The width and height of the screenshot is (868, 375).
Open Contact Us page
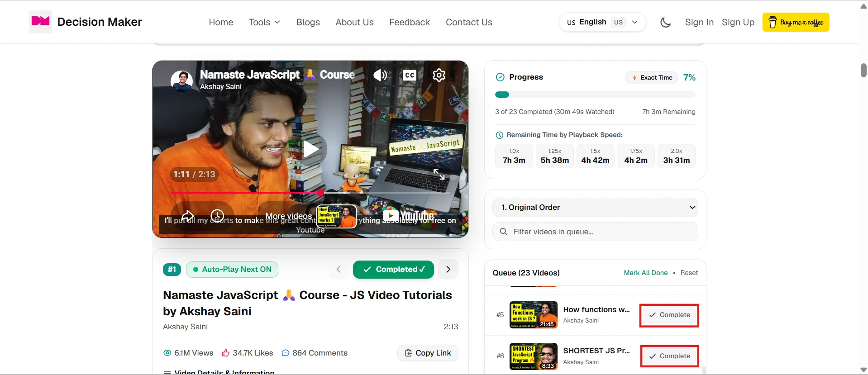[469, 22]
